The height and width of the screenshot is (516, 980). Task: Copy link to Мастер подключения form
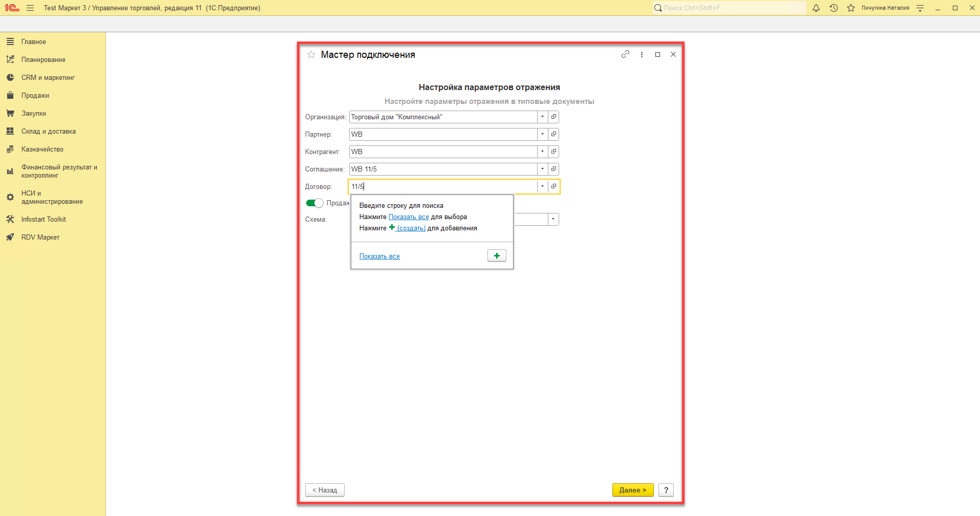[625, 54]
